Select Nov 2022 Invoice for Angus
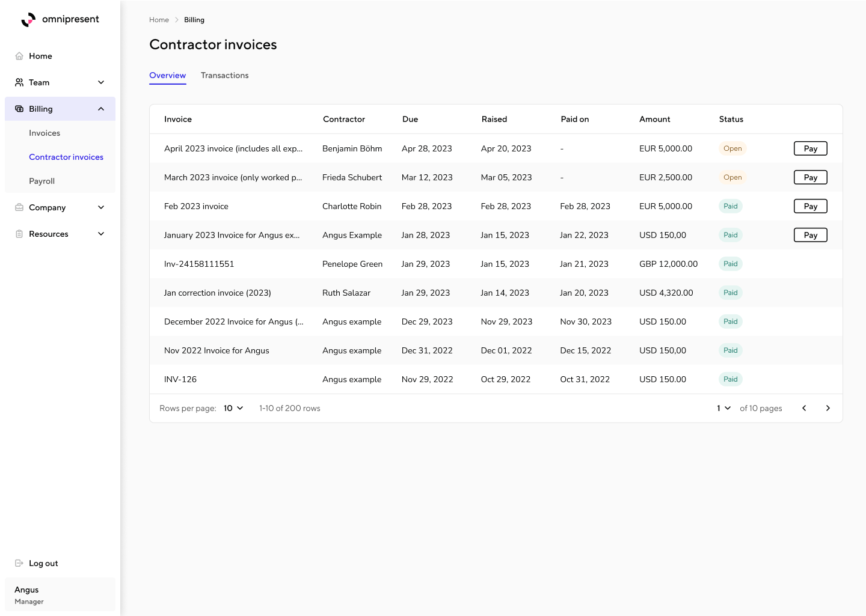The width and height of the screenshot is (866, 616). pyautogui.click(x=216, y=350)
